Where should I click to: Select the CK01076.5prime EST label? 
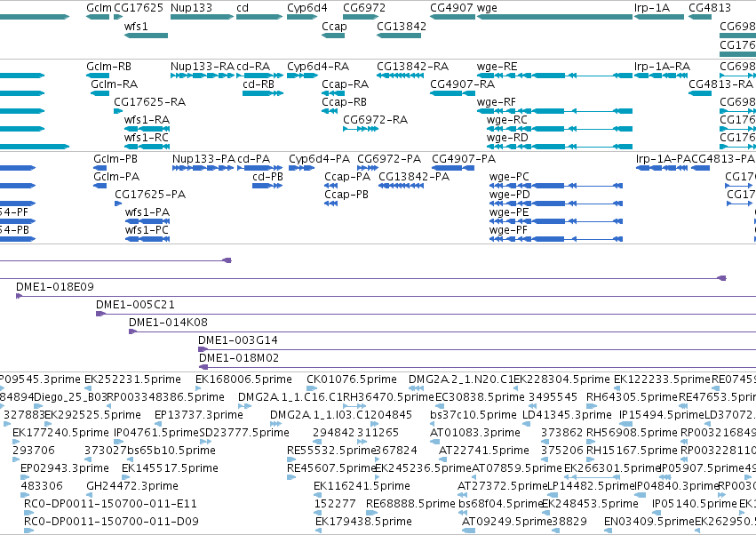(x=352, y=379)
